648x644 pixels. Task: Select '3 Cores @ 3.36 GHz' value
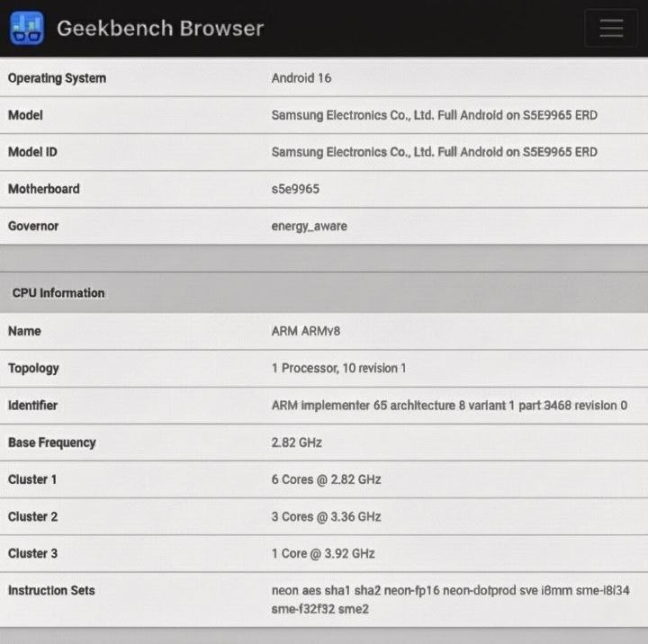326,516
